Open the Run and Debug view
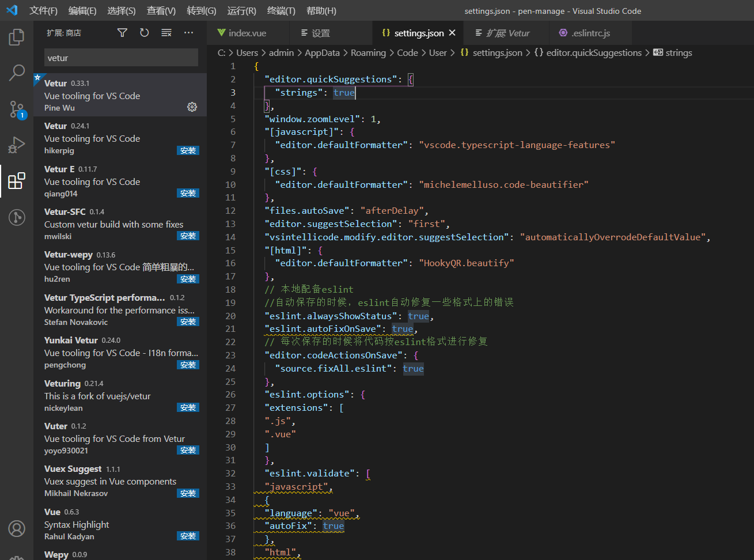Image resolution: width=754 pixels, height=560 pixels. [17, 145]
